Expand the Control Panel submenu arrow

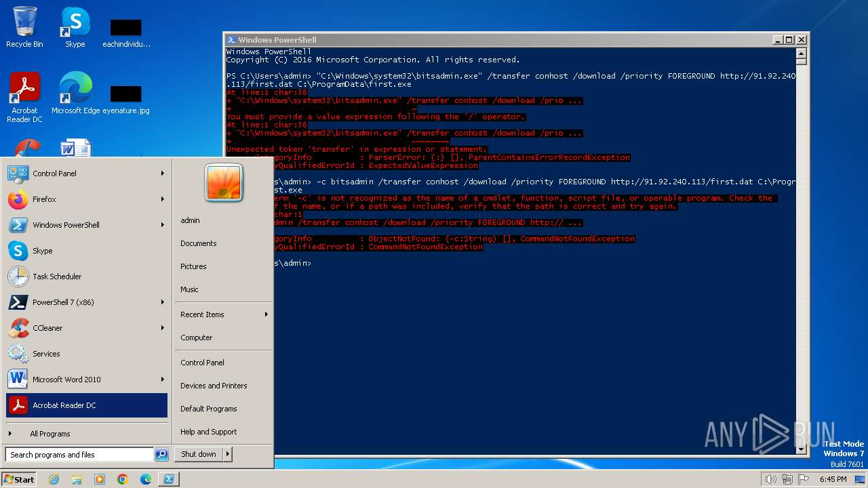pos(163,174)
